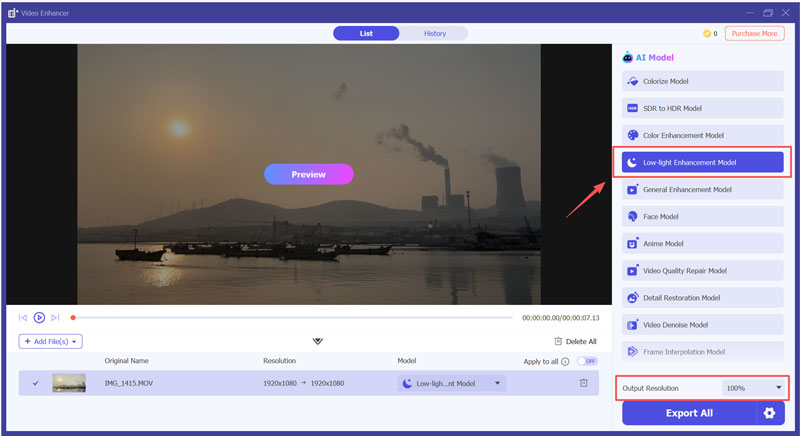Click the Resolution column header
Screen dimensions: 800x436
[x=279, y=361]
